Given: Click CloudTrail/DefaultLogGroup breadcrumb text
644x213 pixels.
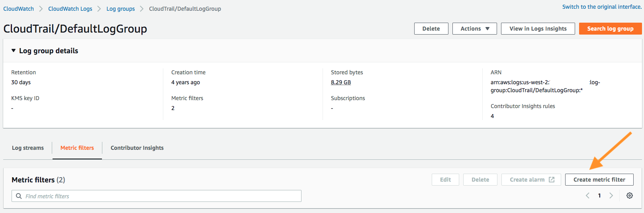Looking at the screenshot, I should pos(185,9).
